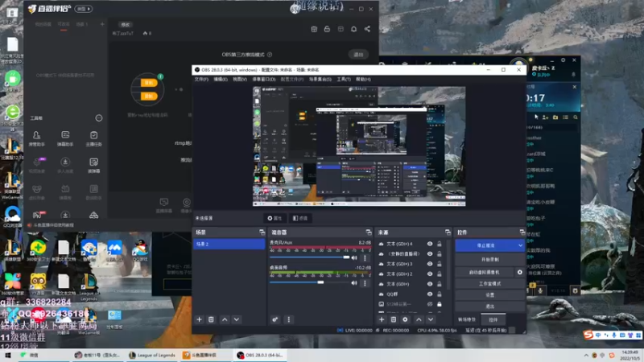Click the unlock icon in 直播伴侣 toolbar
This screenshot has width=644, height=362.
(x=327, y=29)
